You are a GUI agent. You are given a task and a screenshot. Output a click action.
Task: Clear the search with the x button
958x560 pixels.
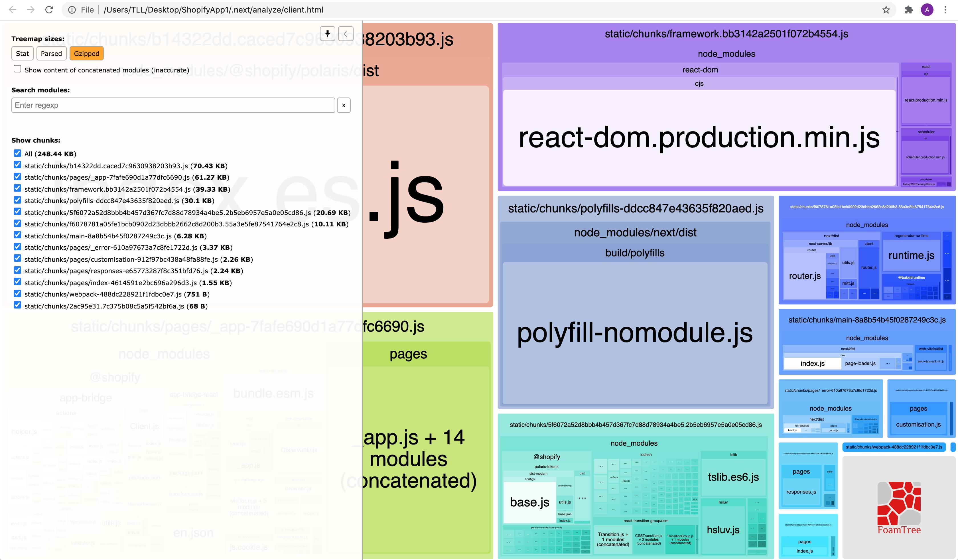(x=344, y=105)
